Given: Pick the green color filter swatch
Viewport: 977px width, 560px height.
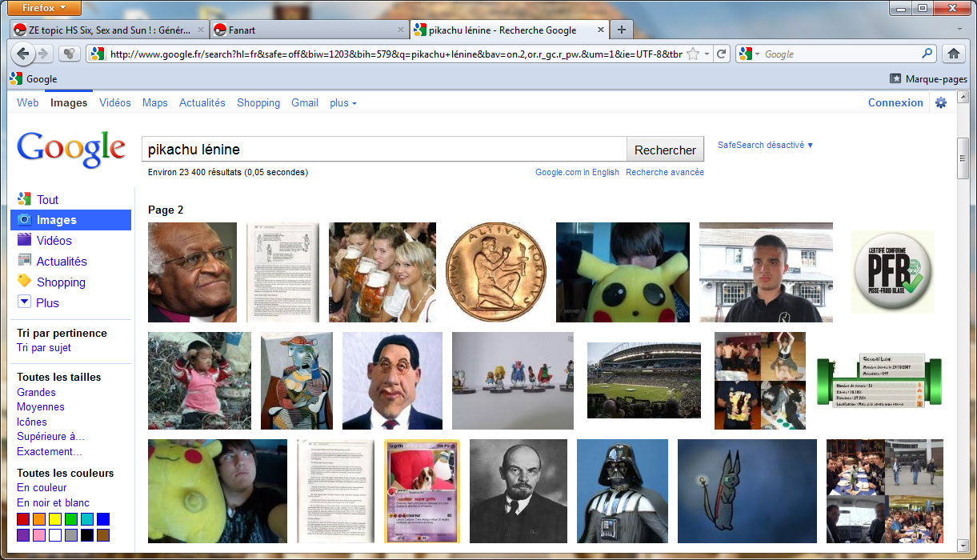Looking at the screenshot, I should coord(71,519).
